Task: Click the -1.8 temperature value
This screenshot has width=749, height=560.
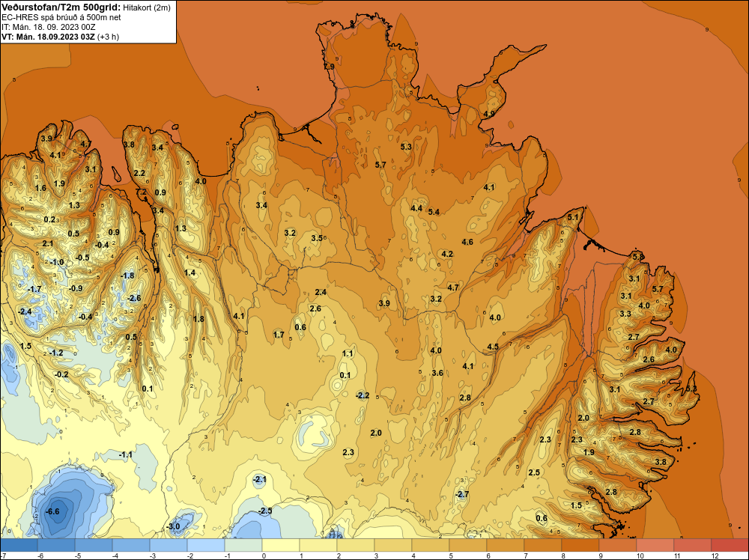Action: (x=127, y=276)
